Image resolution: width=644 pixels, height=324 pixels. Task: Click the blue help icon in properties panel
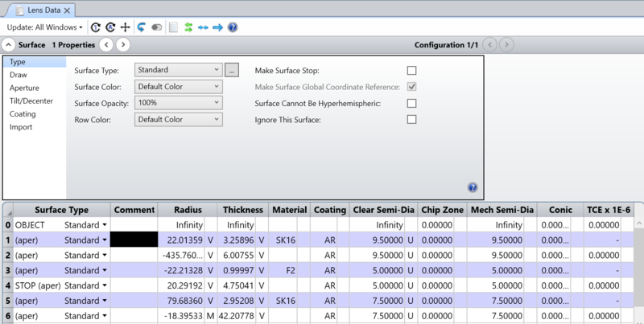coord(473,187)
